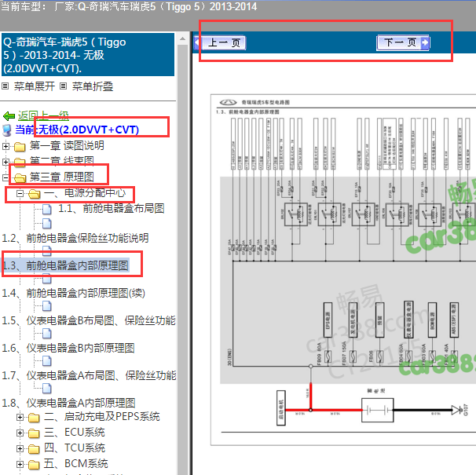
Task: Select 一、电源分配中心 folder
Action: [x=85, y=192]
